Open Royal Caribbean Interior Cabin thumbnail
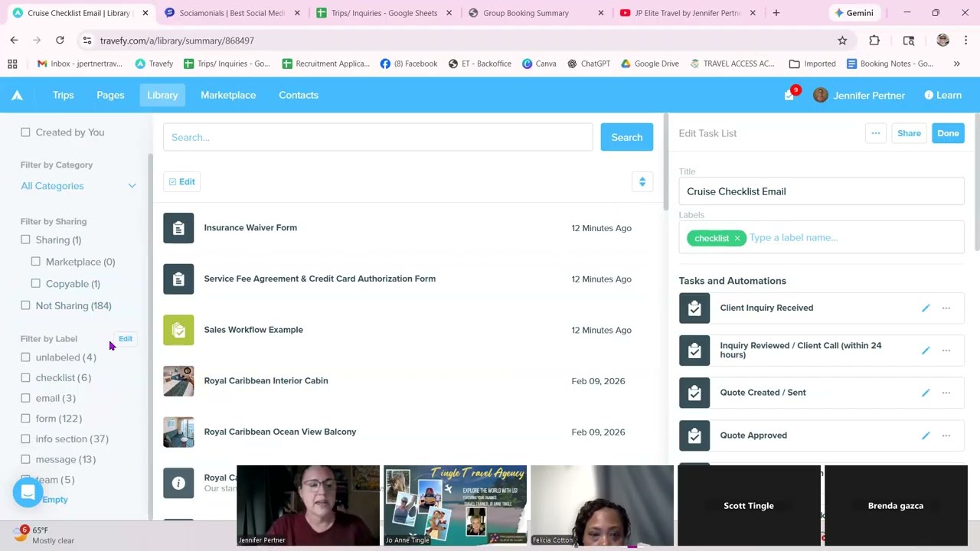The height and width of the screenshot is (551, 980). point(178,381)
